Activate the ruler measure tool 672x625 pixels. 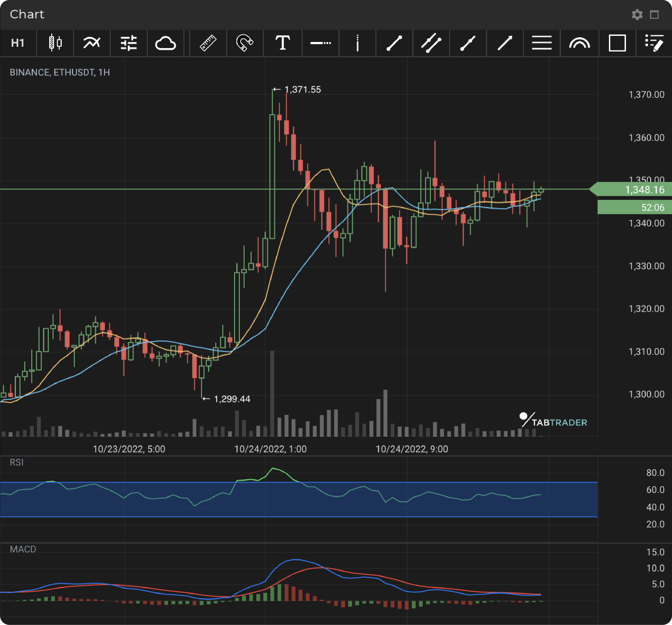[208, 43]
